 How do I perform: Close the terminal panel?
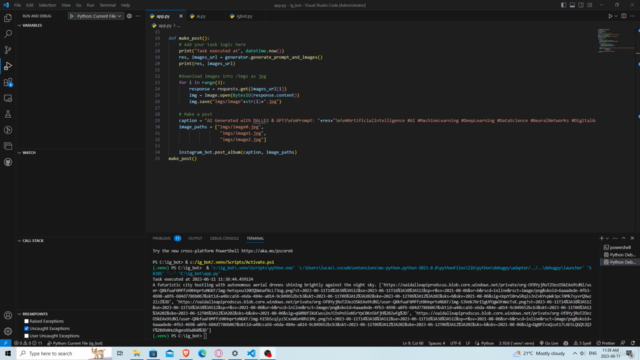tap(632, 238)
